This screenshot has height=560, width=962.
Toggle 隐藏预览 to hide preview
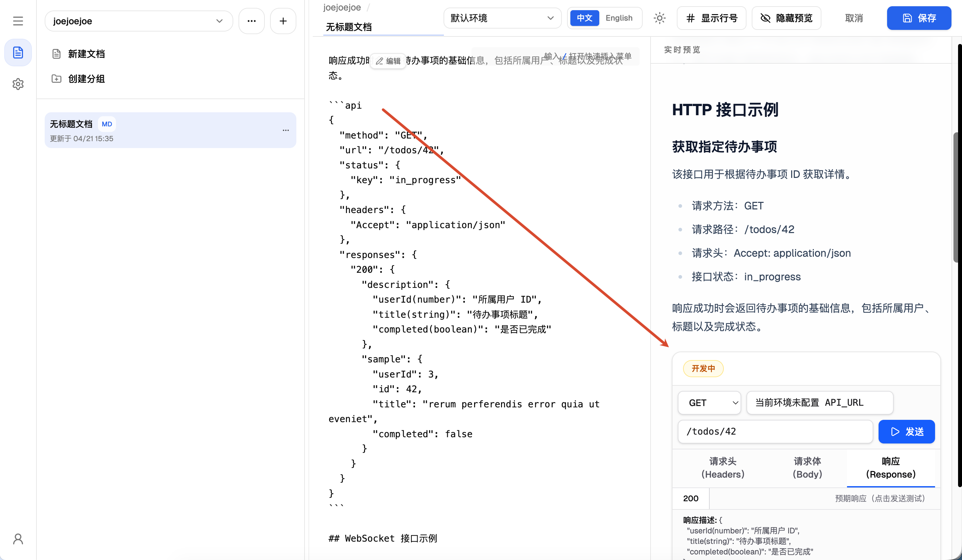786,18
